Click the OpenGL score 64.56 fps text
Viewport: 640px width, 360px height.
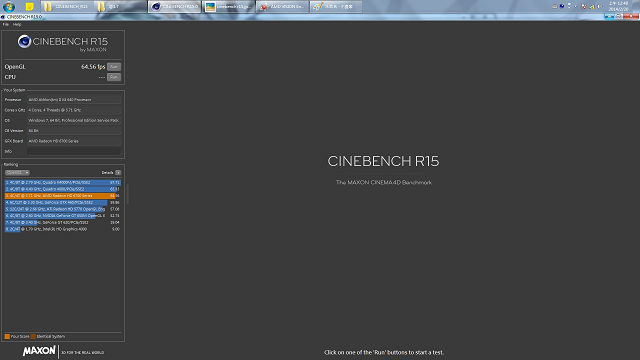(x=93, y=67)
